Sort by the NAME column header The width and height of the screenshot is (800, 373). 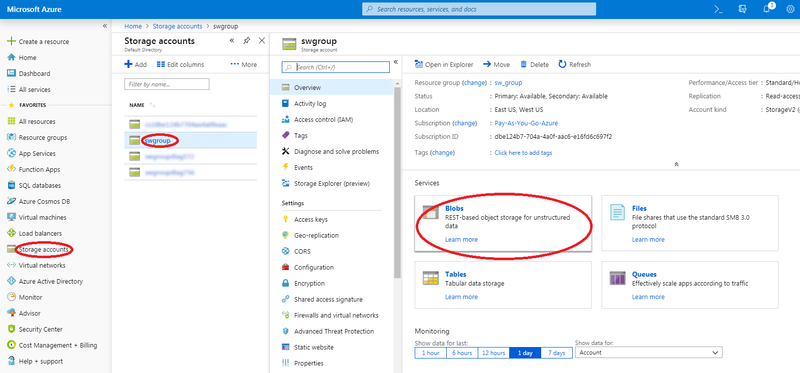coord(137,105)
